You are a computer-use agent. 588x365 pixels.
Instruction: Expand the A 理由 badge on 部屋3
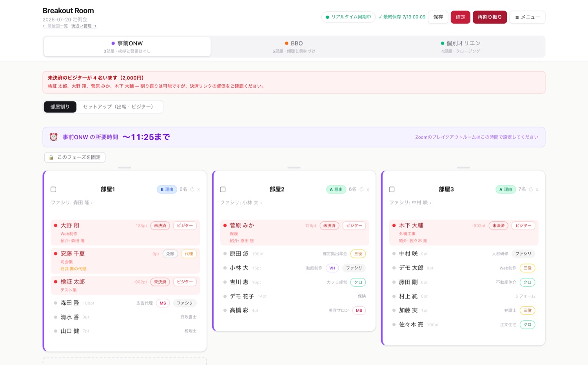506,189
